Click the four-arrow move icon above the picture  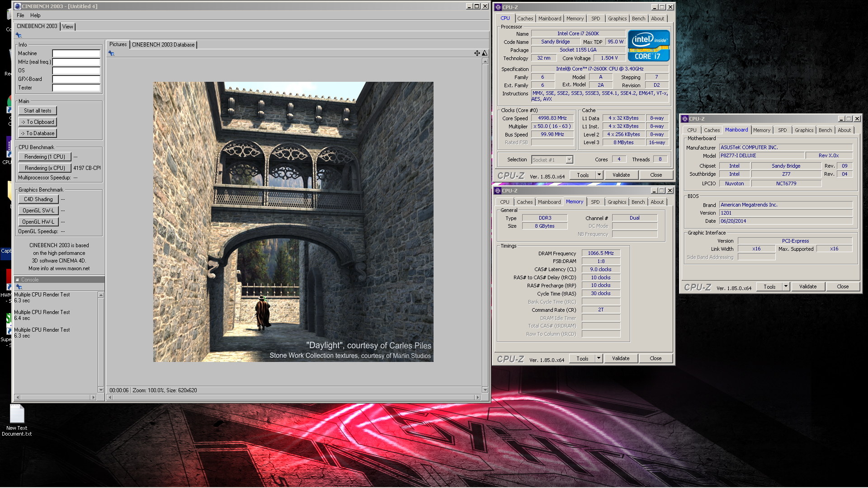click(477, 53)
